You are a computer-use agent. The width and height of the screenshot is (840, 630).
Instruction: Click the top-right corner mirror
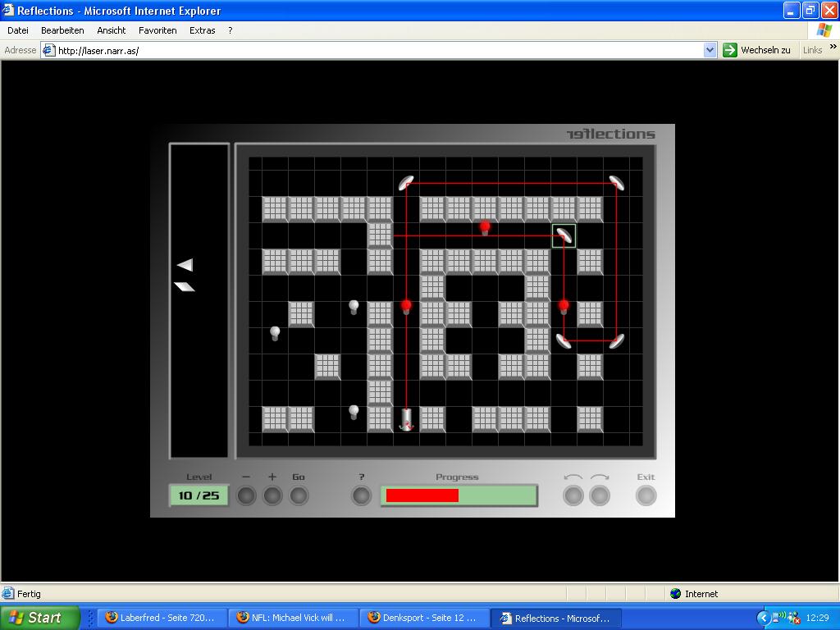(x=616, y=183)
